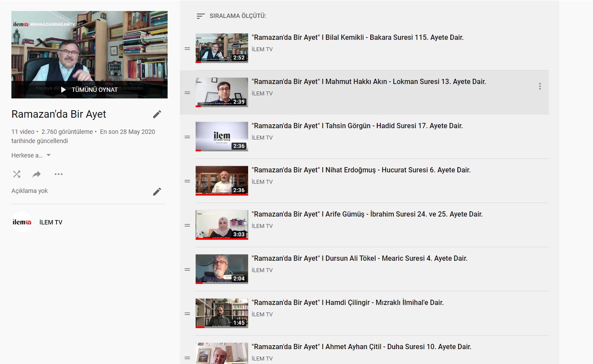Open Mahmut Hakkı Akın - Lokman Suresi 13 title
Viewport: 593px width, 364px height.
point(369,82)
